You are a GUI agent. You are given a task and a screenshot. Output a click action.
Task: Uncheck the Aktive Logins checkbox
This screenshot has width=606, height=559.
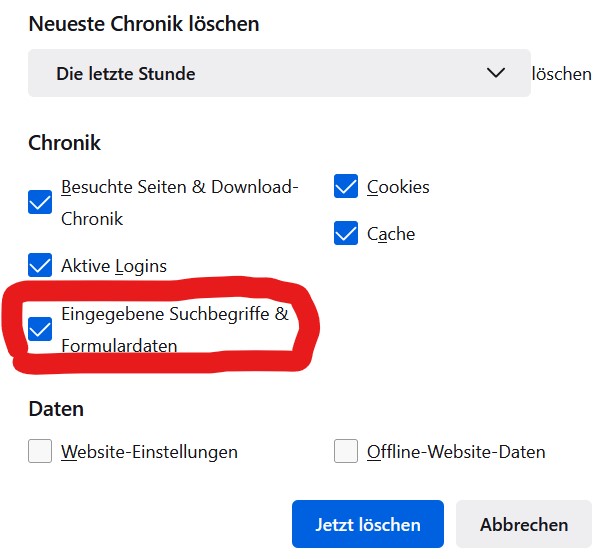[40, 265]
